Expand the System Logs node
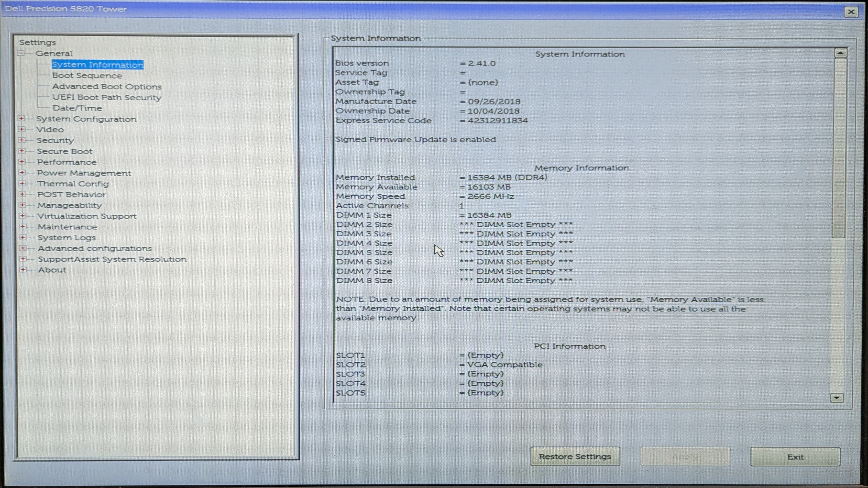868x488 pixels. (23, 237)
